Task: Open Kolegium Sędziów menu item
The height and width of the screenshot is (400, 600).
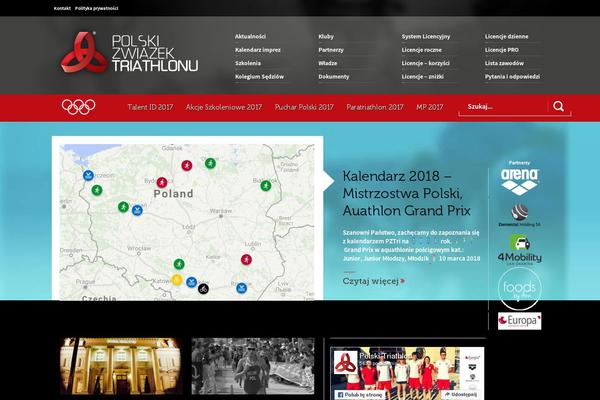Action: (x=259, y=77)
